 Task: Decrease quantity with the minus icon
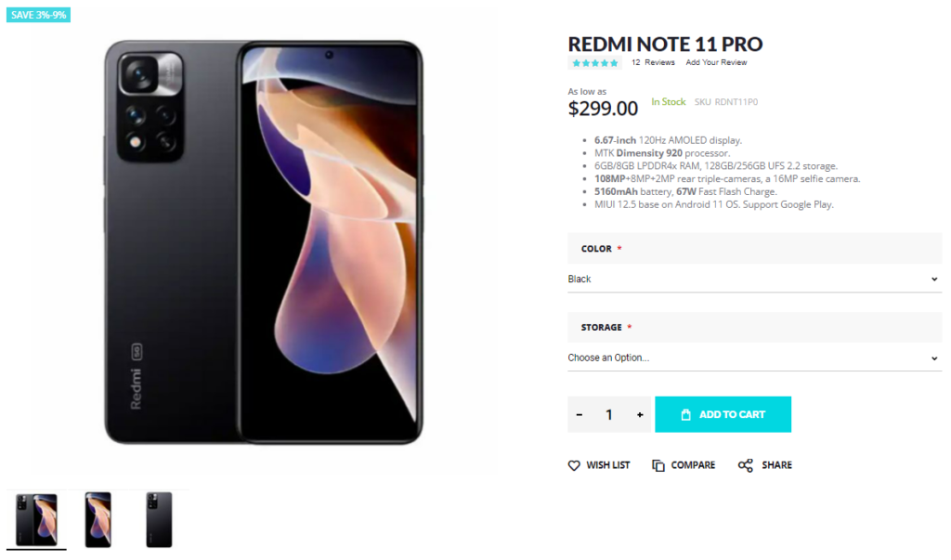tap(580, 415)
